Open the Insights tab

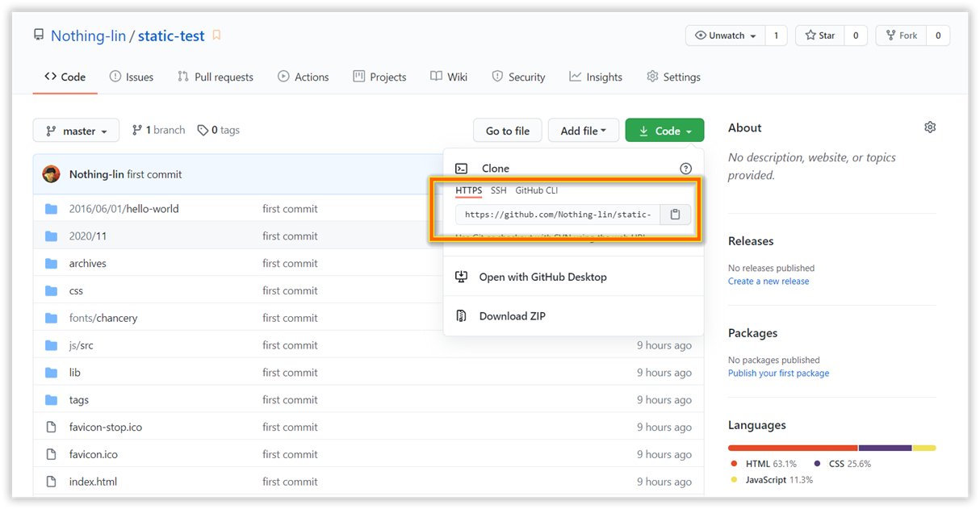coord(596,77)
